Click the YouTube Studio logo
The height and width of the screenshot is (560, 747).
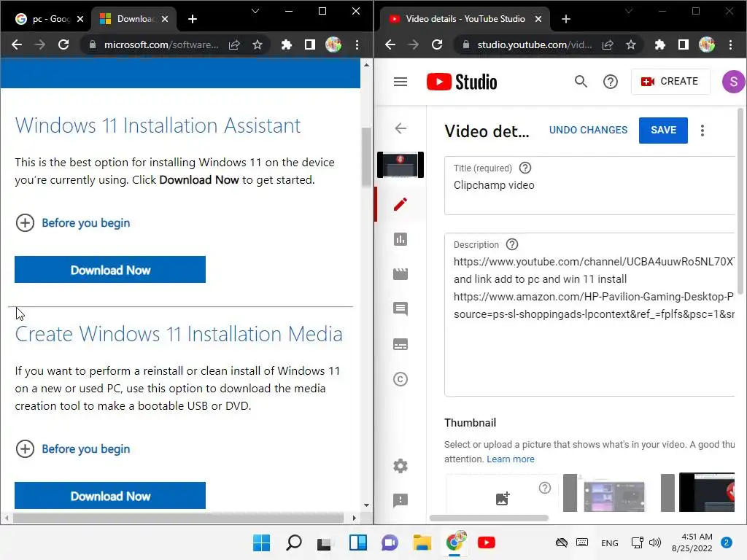[x=462, y=82]
